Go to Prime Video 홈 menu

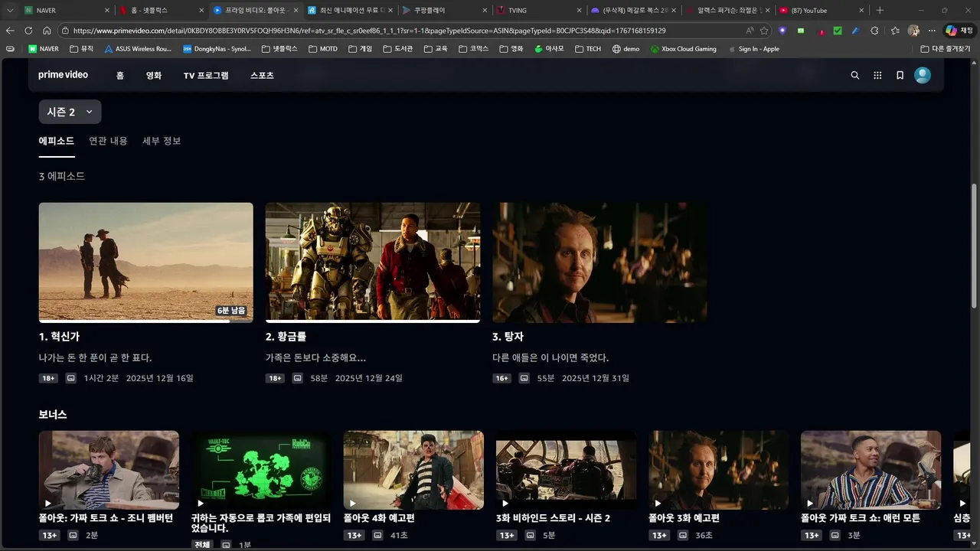(120, 76)
